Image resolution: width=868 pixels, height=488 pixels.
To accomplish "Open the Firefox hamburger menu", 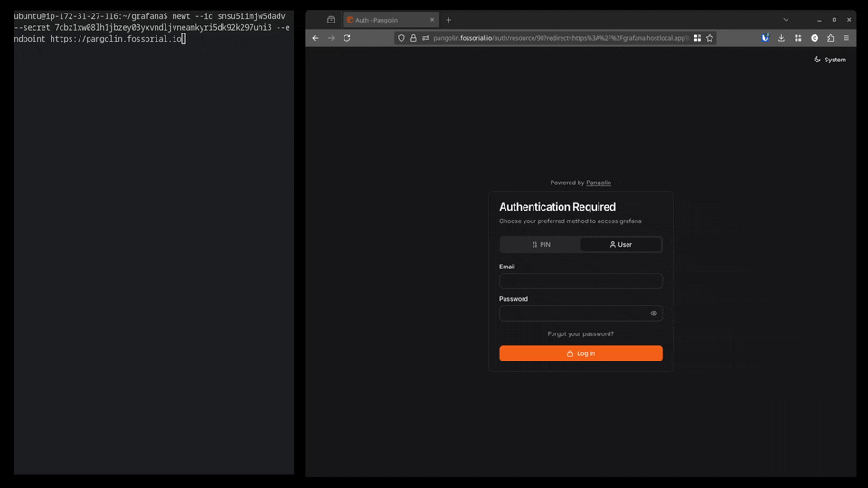I will (x=846, y=38).
